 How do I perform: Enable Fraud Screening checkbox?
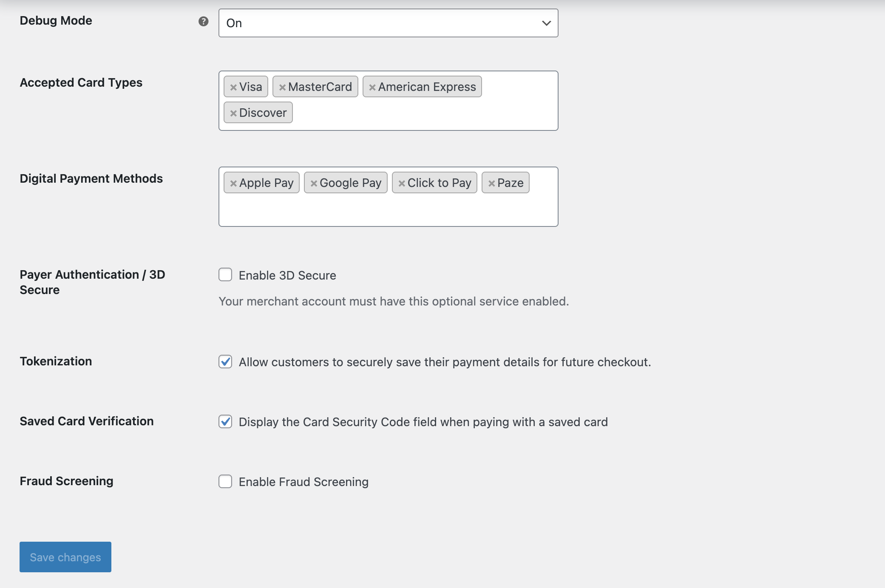[225, 481]
